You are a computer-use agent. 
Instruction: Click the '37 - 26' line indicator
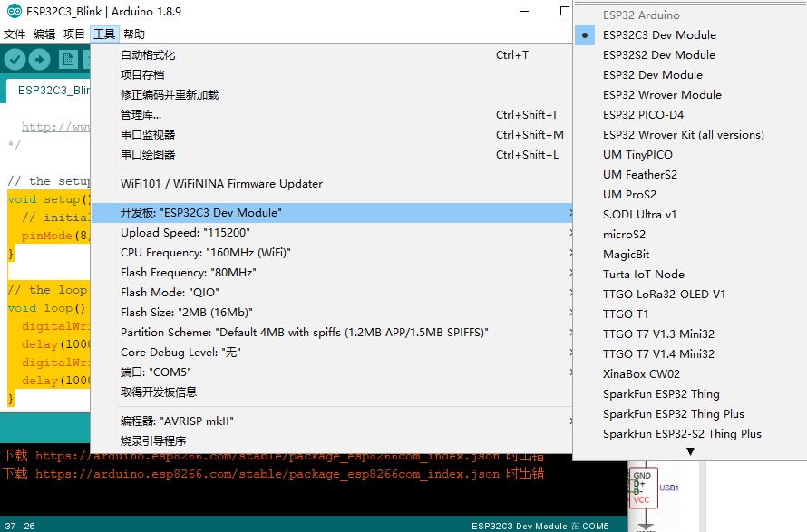(20, 526)
